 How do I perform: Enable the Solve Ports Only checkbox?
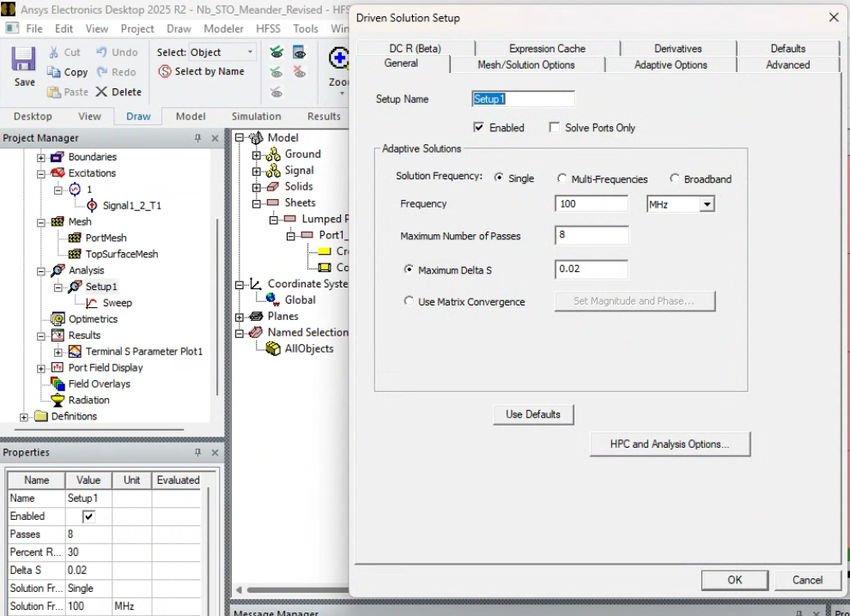554,128
